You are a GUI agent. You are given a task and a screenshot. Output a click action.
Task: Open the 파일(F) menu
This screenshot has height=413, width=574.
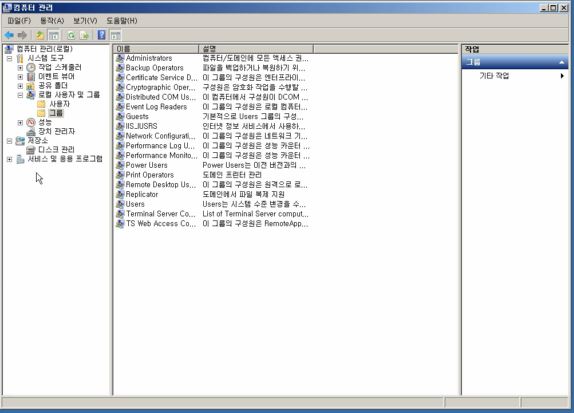click(x=19, y=21)
